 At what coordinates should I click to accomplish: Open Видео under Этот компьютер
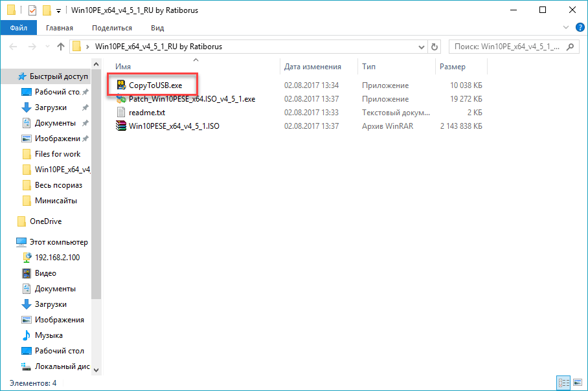pyautogui.click(x=39, y=273)
